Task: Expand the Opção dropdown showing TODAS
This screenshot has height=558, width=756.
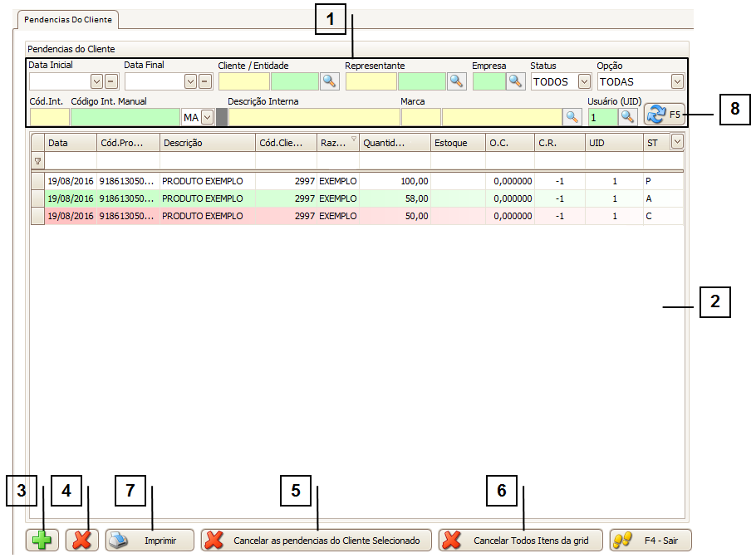Action: pos(677,81)
